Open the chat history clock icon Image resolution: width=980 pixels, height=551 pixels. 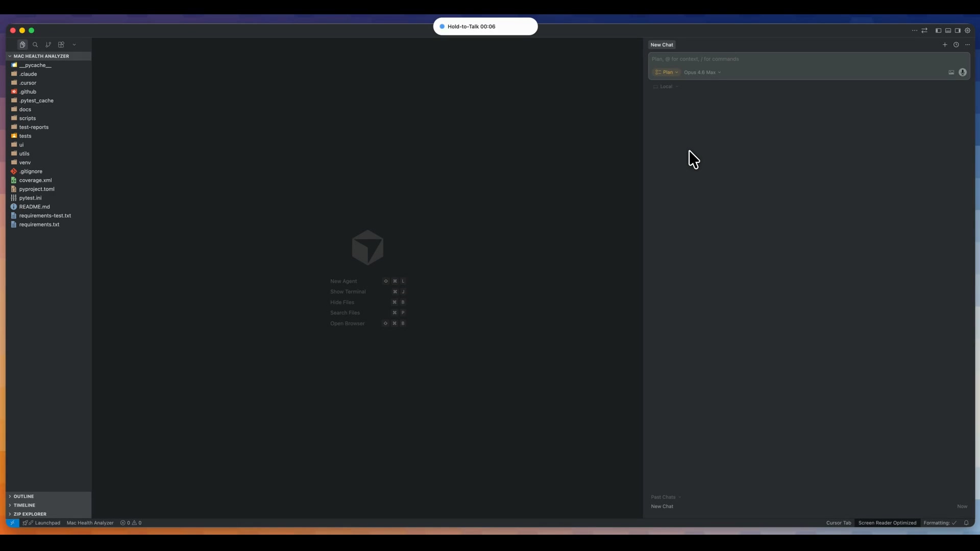(957, 44)
